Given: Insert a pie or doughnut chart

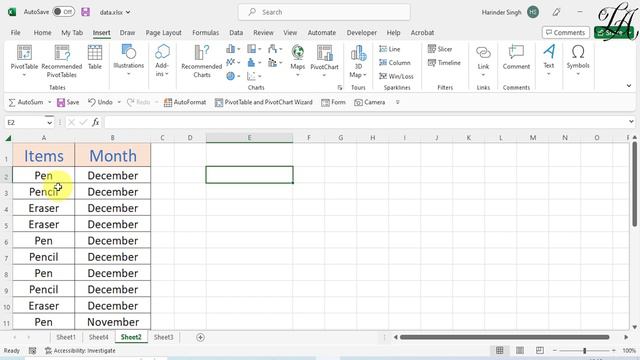Looking at the screenshot, I should 233,76.
